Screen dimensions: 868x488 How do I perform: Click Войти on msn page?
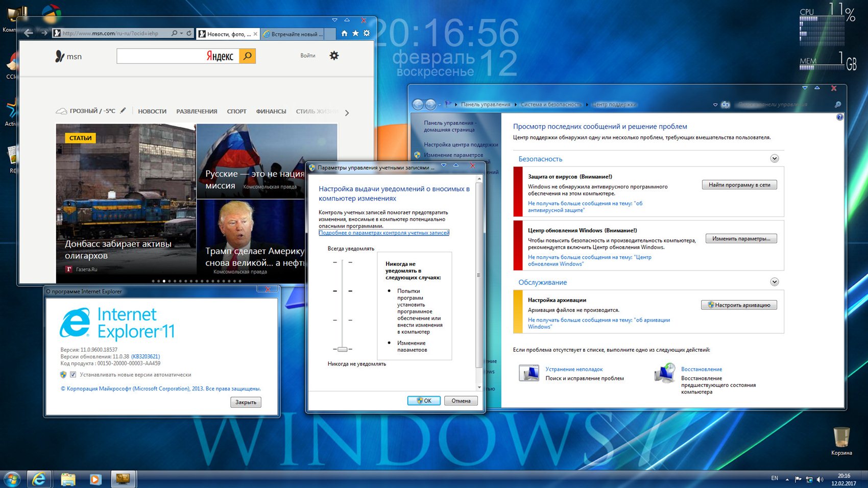coord(307,56)
